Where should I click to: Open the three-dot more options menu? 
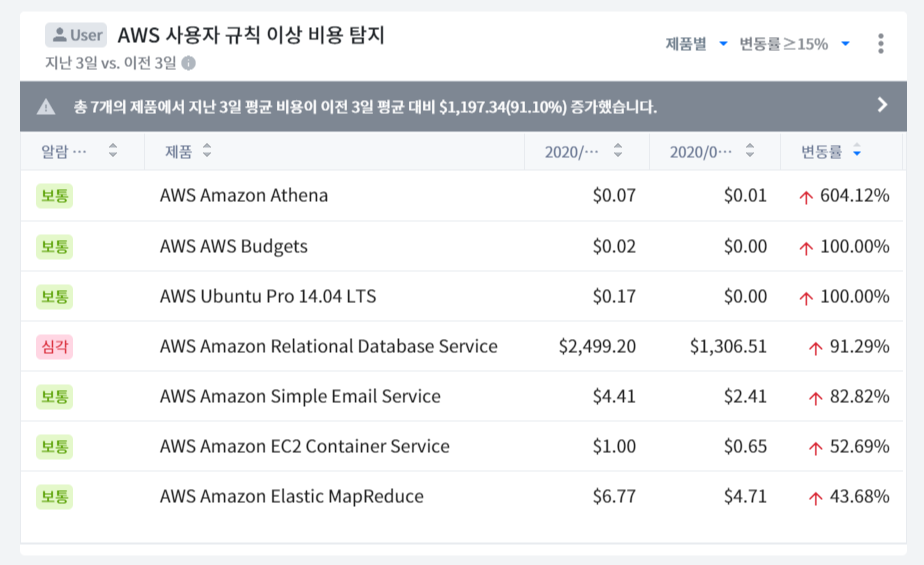click(880, 44)
